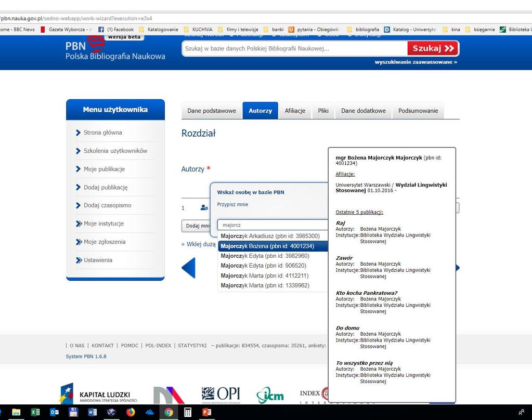Open Szkolenia użytkowników menu item
Screen dimensions: 532x420
click(115, 151)
